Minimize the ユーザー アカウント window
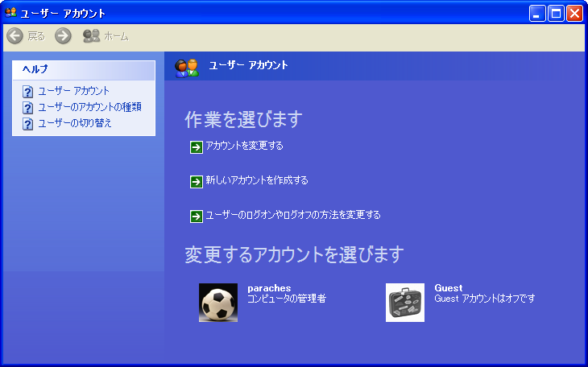 (x=537, y=14)
